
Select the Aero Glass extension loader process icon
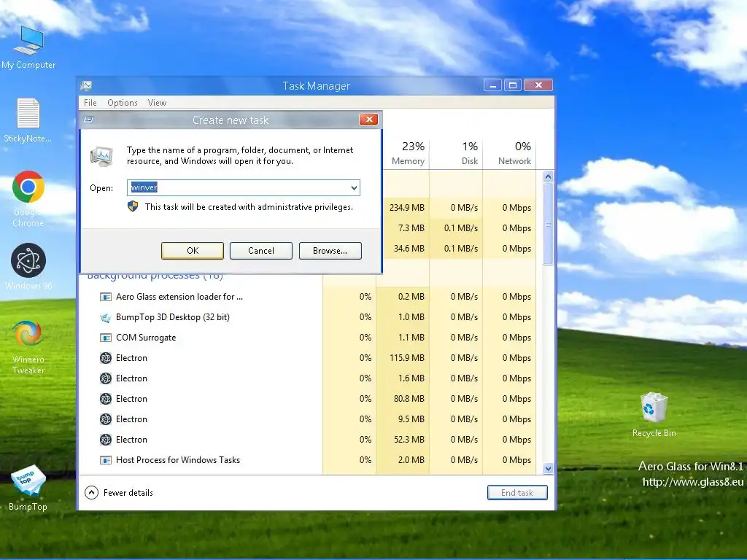(105, 297)
